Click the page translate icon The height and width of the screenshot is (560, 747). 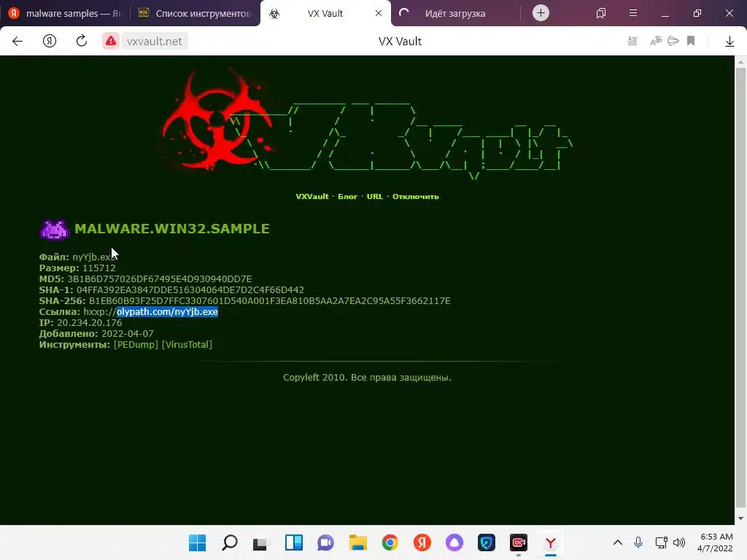point(656,42)
